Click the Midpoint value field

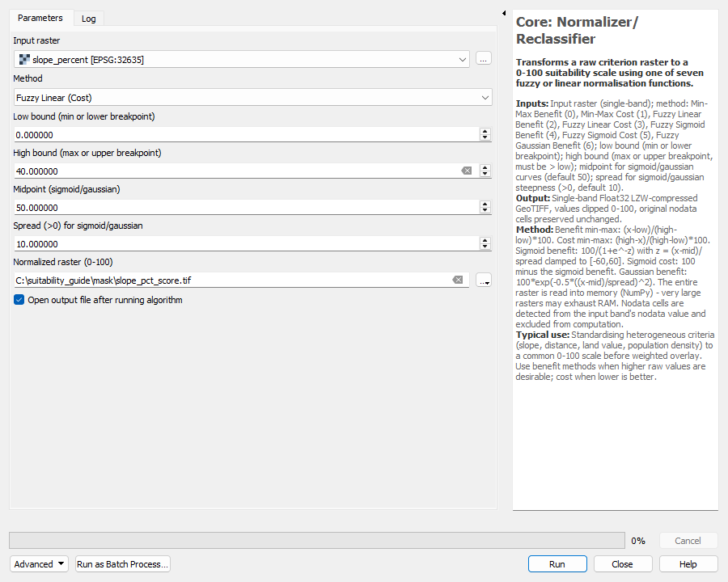(x=246, y=208)
